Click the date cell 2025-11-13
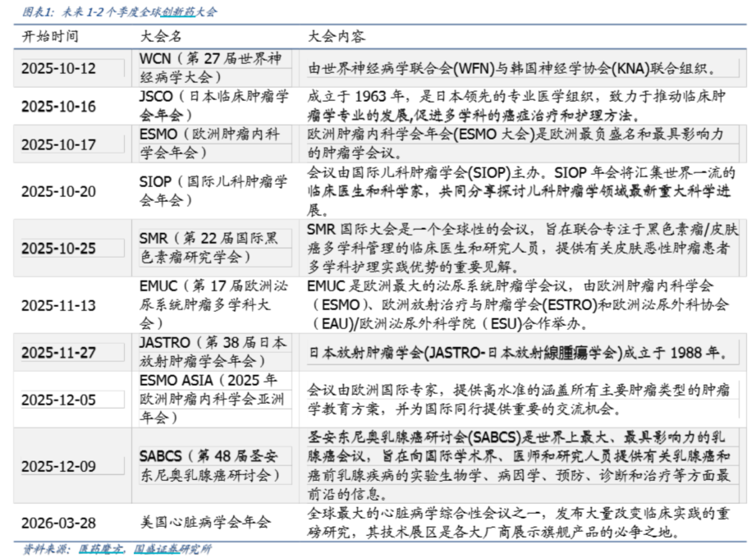 pyautogui.click(x=59, y=305)
